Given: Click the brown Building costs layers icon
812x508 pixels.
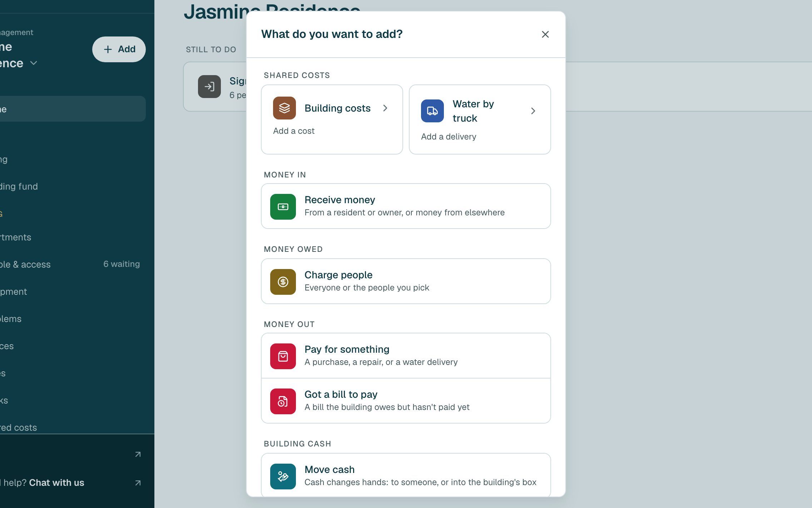Looking at the screenshot, I should [x=284, y=108].
